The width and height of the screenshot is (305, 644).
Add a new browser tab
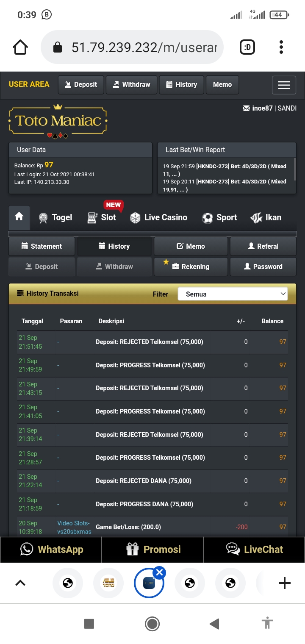coord(285,583)
